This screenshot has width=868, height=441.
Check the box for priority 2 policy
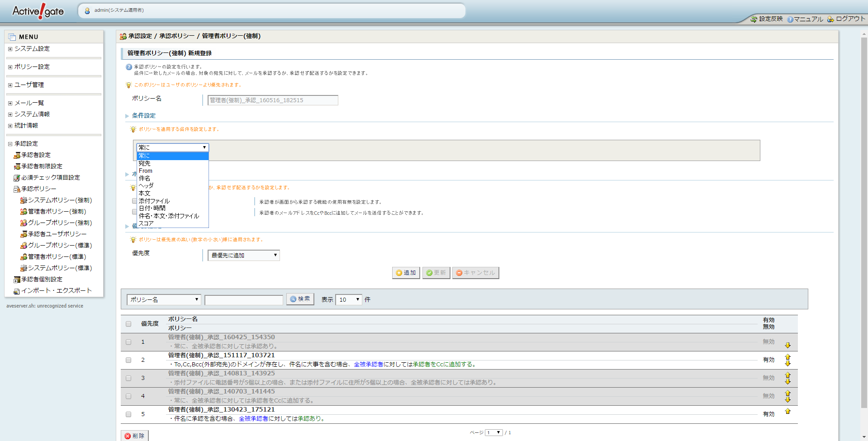pos(128,360)
